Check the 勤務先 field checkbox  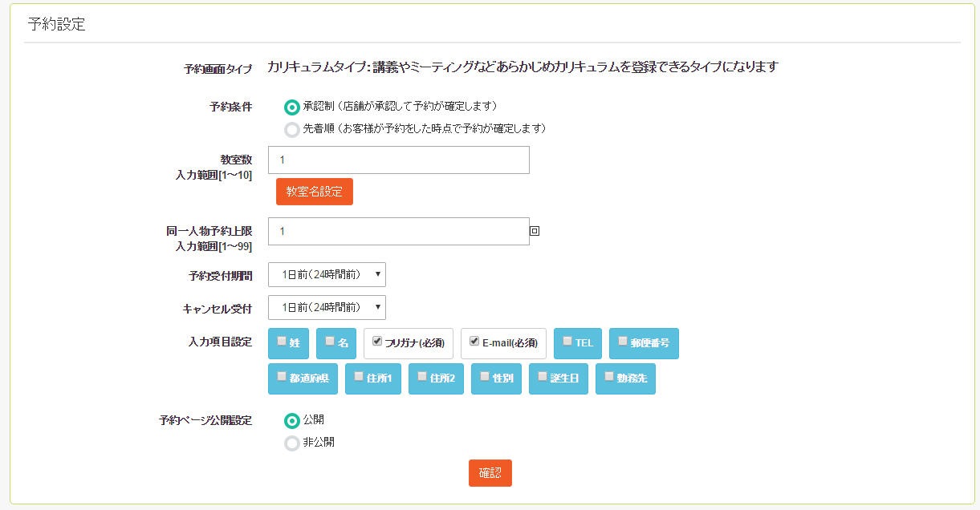609,376
